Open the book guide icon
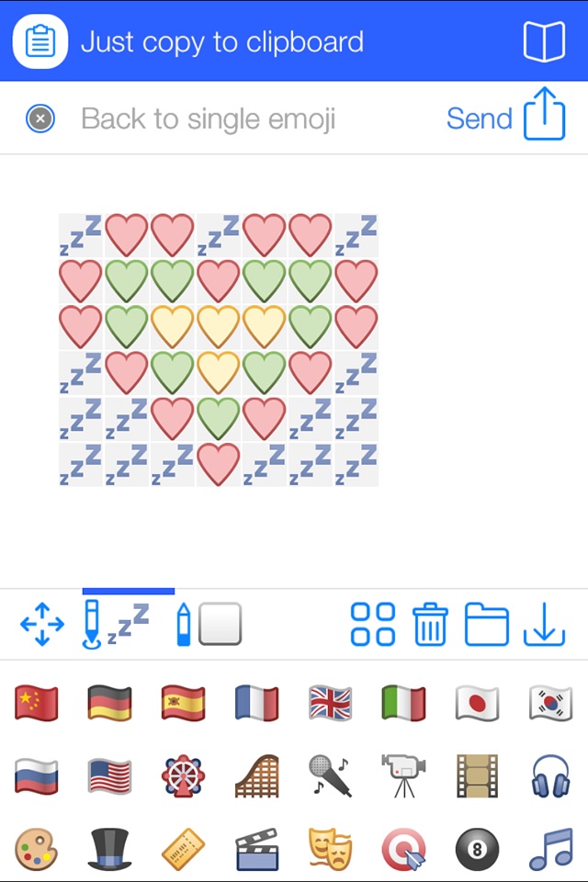 [x=544, y=41]
